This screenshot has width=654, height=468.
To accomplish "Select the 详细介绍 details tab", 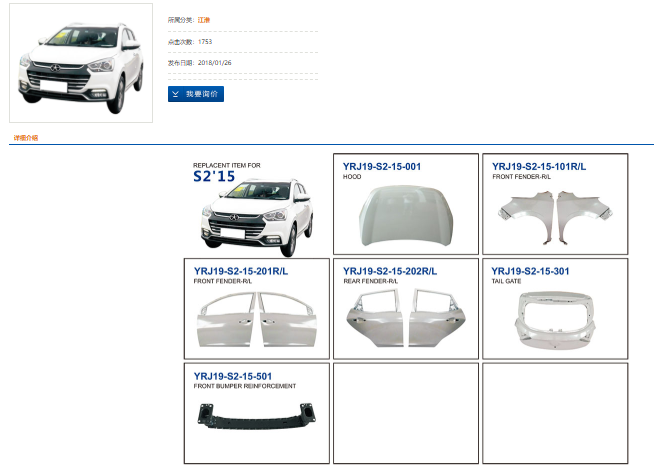I will (x=26, y=138).
